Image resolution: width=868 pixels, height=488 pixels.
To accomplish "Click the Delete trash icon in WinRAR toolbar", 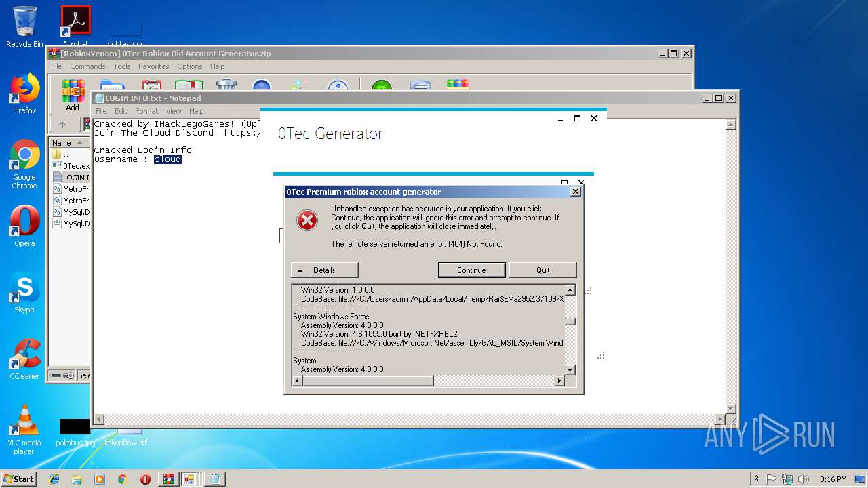I will click(x=226, y=85).
